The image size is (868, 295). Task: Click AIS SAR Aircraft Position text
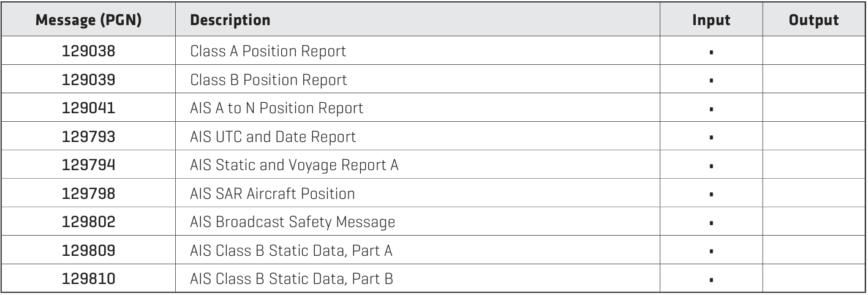273,194
